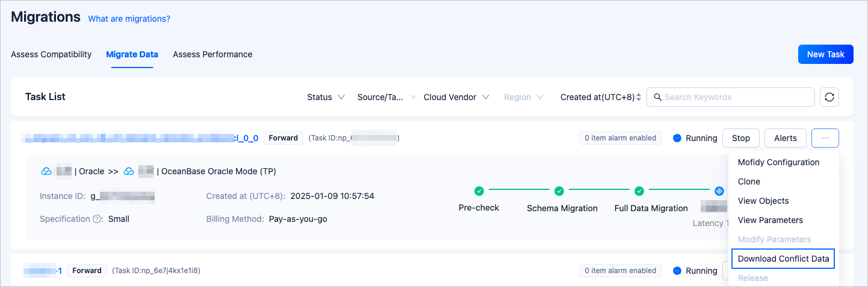Open the three-dots more actions menu
Screen dimensions: 868x287
[x=825, y=138]
